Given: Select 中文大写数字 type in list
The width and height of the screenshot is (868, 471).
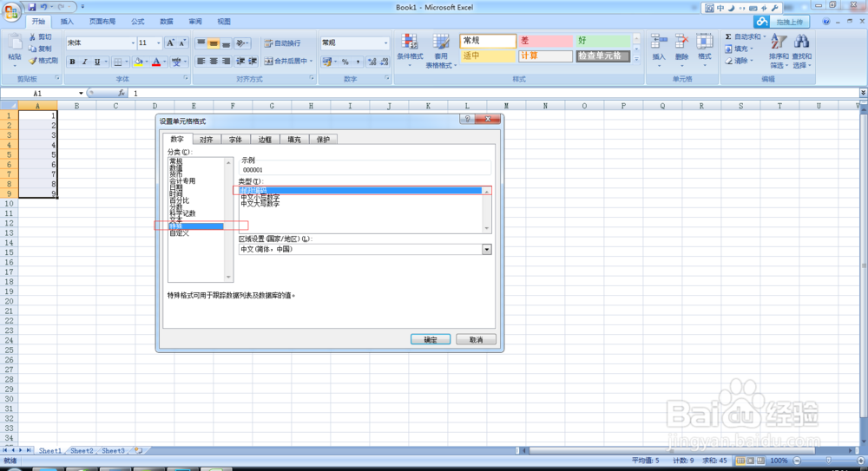Looking at the screenshot, I should click(x=260, y=204).
